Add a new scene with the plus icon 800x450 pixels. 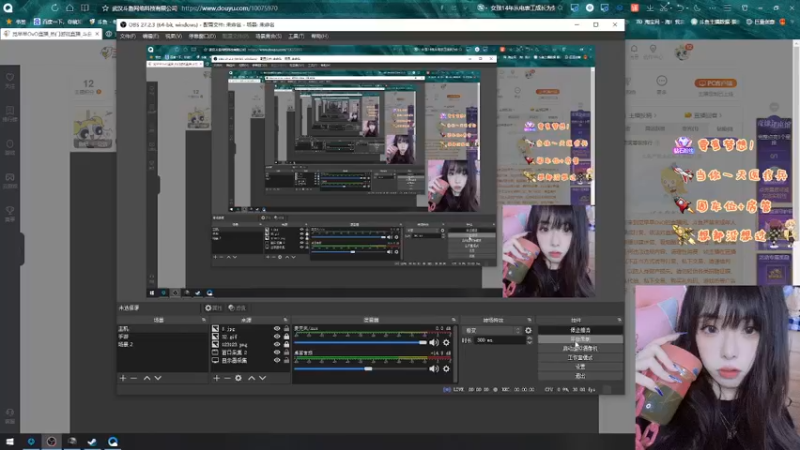click(123, 378)
